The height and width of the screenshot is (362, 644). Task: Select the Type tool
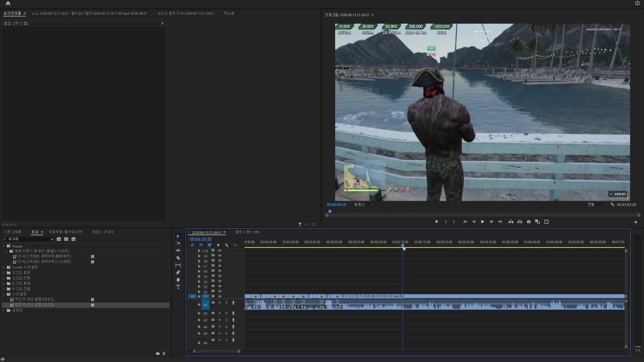click(178, 287)
